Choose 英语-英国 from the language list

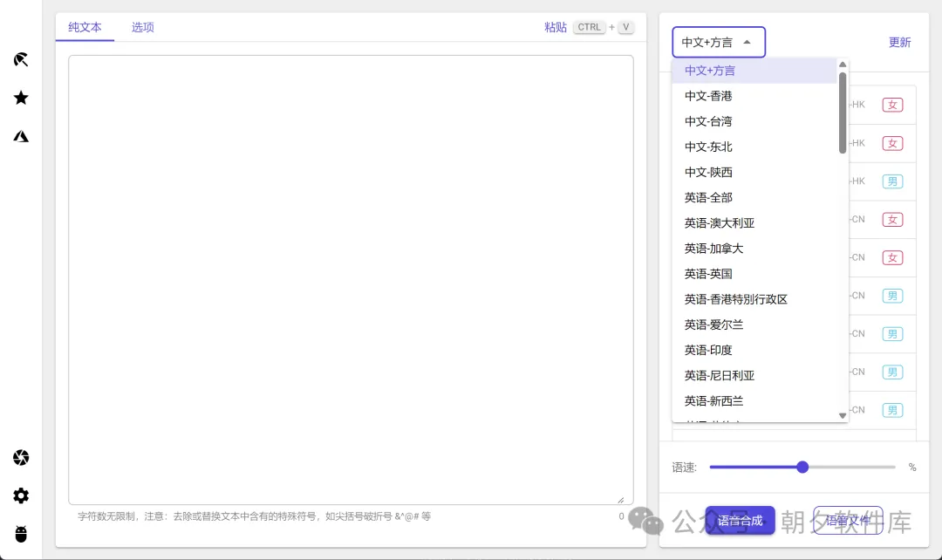tap(707, 273)
